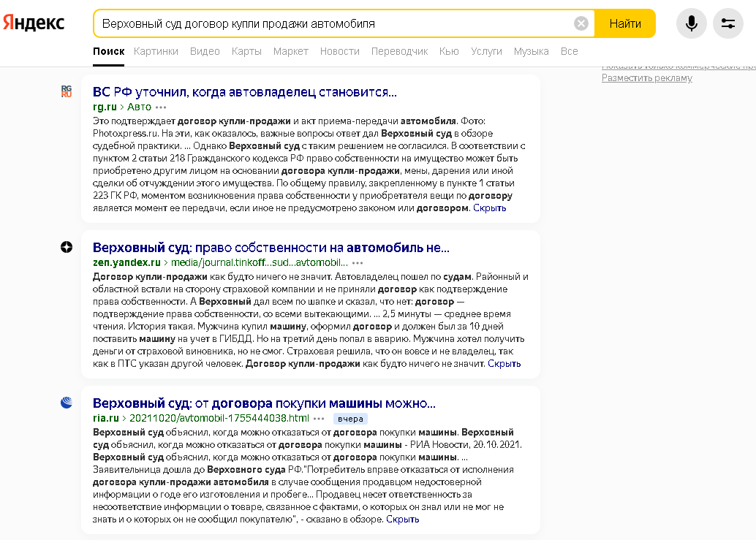This screenshot has height=540, width=756.
Task: Go to the Новости tab
Action: click(339, 51)
